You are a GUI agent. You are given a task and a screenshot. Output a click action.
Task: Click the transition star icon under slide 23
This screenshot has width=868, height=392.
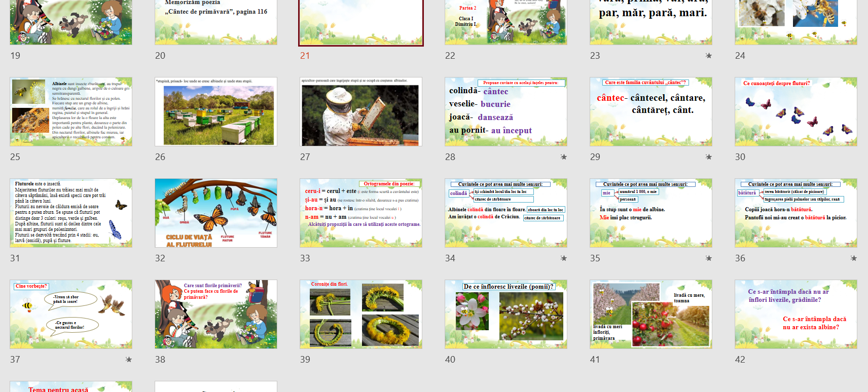point(708,56)
